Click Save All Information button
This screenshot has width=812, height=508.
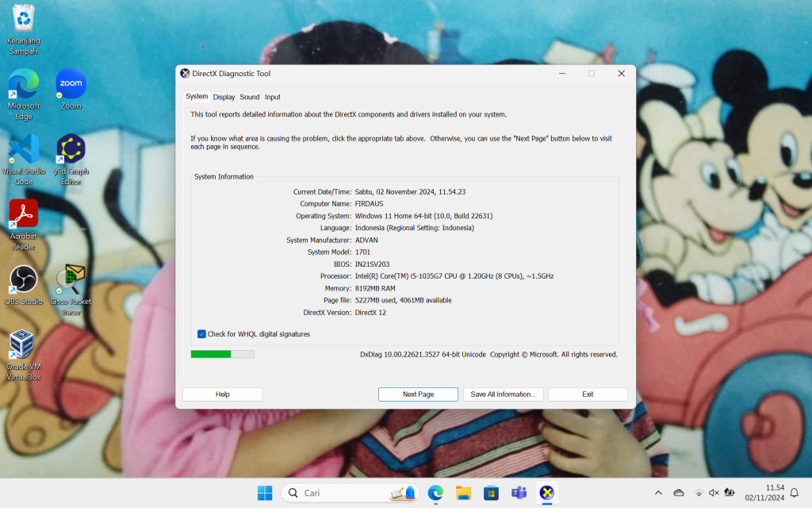503,394
